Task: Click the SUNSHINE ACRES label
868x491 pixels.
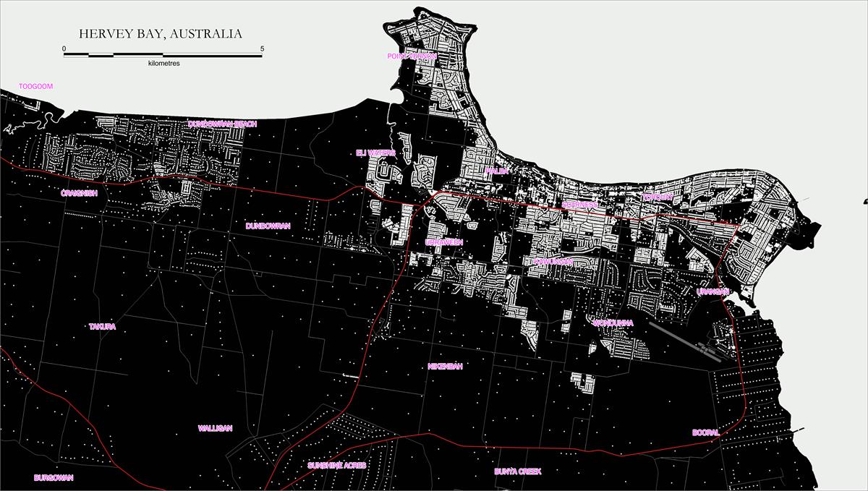Action: pyautogui.click(x=336, y=466)
